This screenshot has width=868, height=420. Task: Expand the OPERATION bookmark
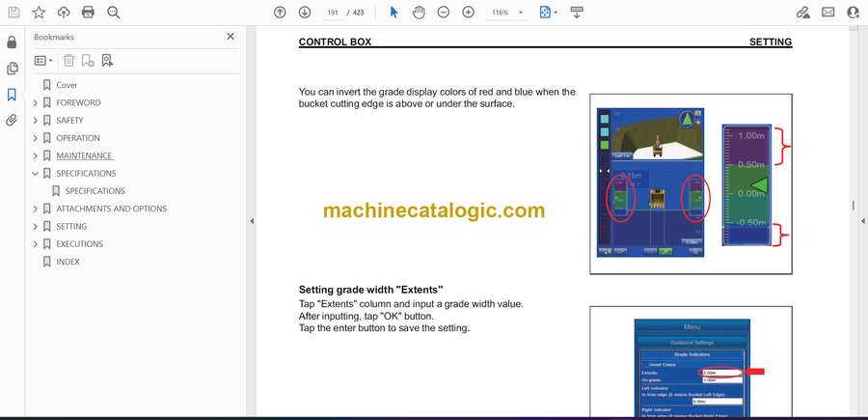[x=36, y=138]
